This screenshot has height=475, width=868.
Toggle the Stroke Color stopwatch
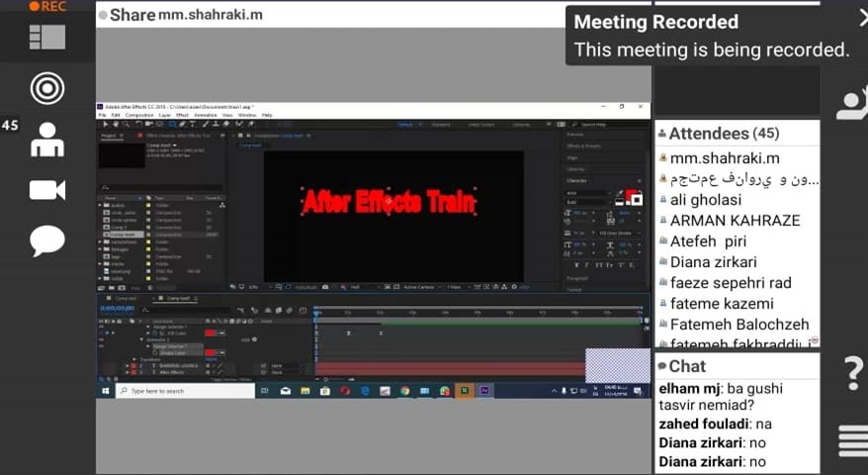[155, 353]
